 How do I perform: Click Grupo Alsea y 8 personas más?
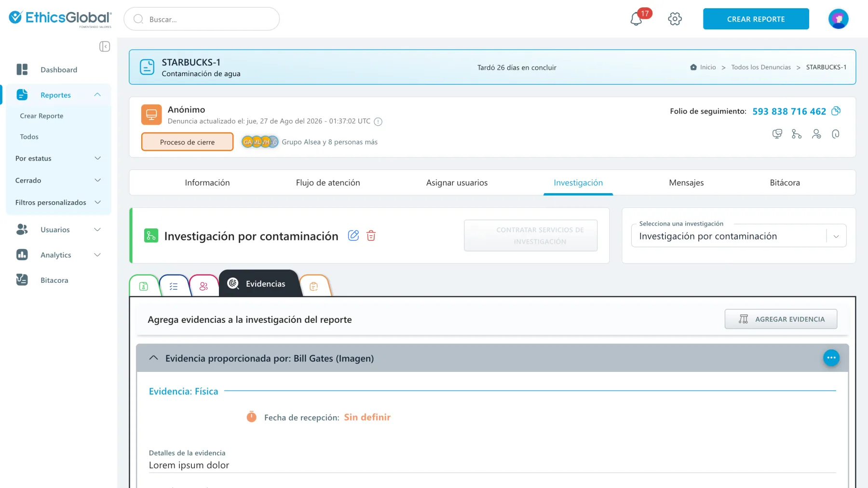[329, 142]
